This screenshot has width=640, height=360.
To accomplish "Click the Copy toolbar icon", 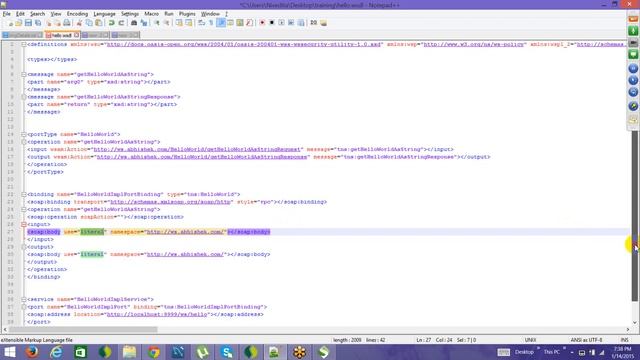I will click(89, 23).
